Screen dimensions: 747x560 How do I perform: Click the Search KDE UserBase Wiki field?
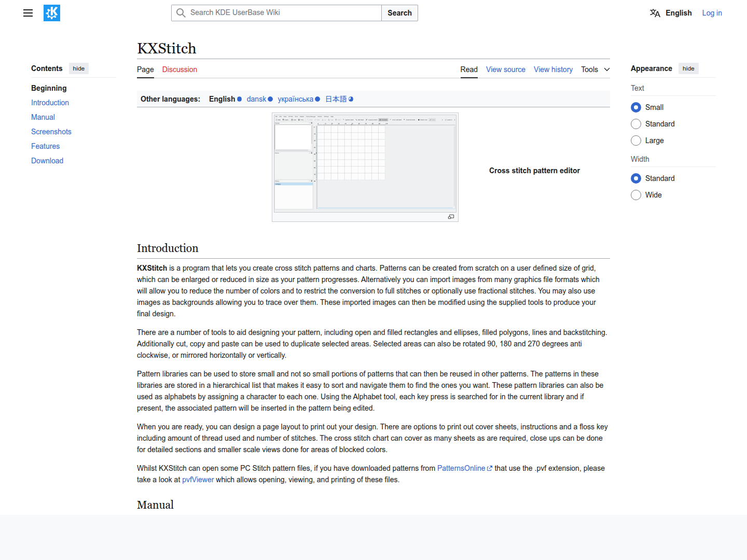tap(276, 13)
